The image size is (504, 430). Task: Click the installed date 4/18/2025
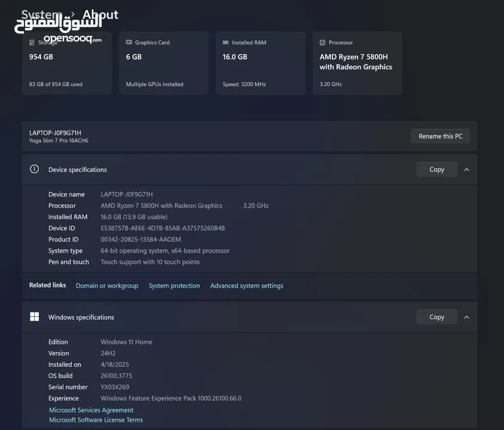point(115,364)
